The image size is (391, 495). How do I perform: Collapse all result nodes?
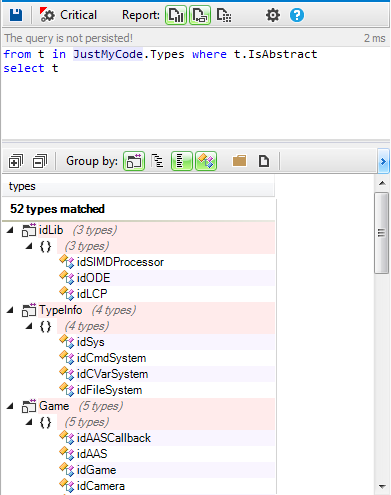pos(40,162)
